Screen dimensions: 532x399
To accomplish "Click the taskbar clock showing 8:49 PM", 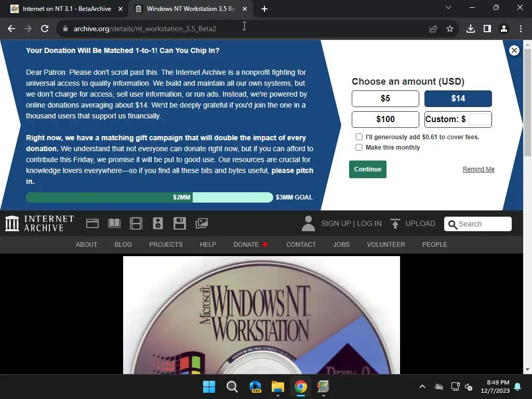I will click(495, 387).
